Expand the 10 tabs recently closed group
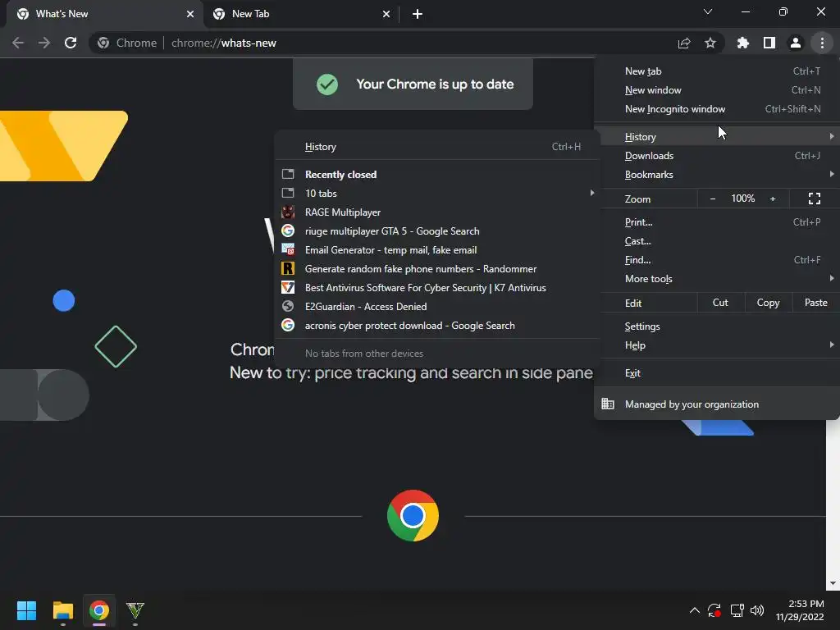Image resolution: width=840 pixels, height=630 pixels. click(436, 194)
